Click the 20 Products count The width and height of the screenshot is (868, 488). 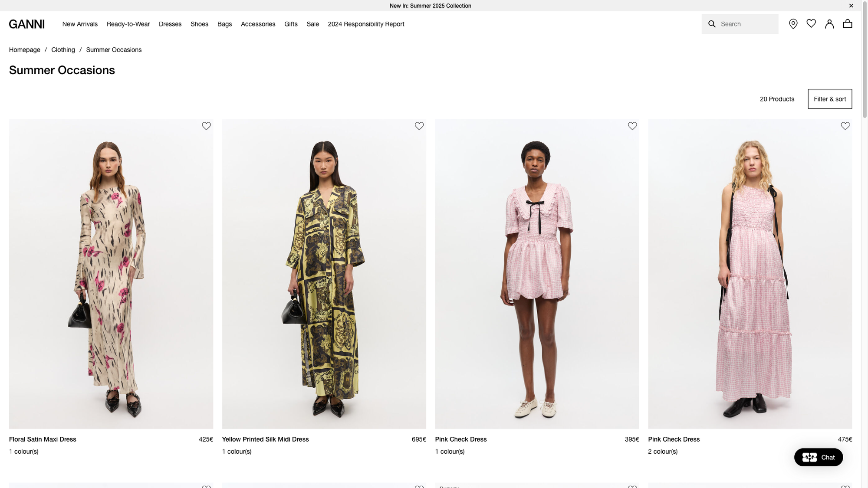pos(777,99)
